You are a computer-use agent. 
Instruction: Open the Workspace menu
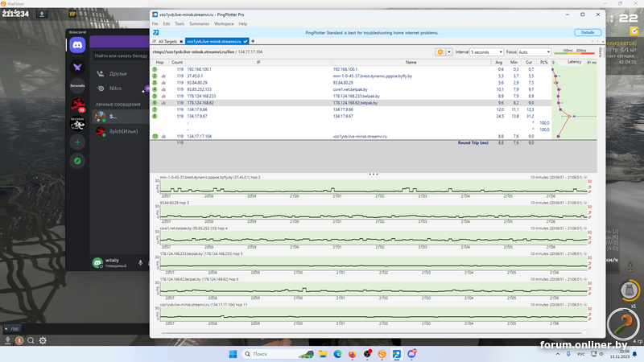(224, 24)
